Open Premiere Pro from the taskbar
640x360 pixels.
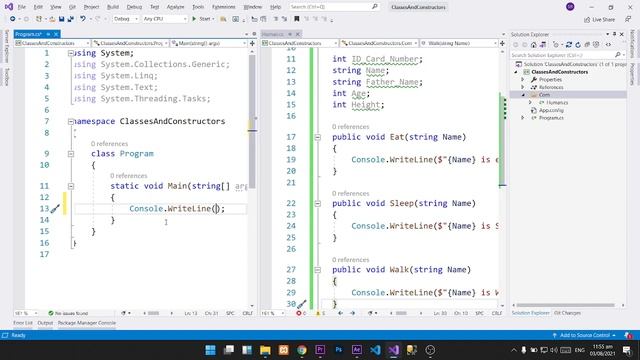tap(320, 350)
